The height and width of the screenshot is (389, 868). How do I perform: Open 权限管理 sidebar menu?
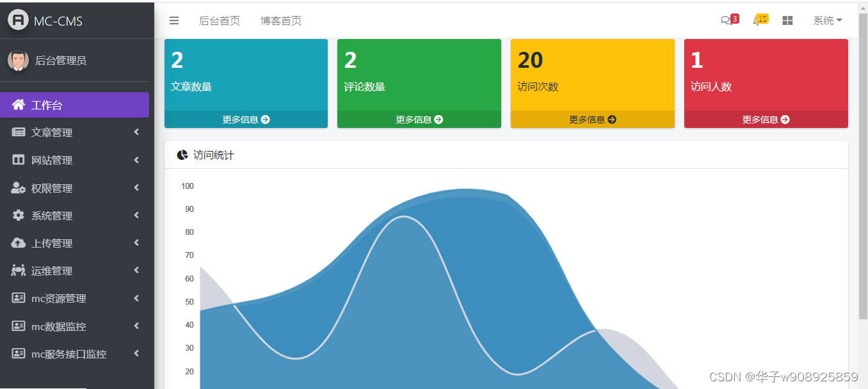point(75,188)
